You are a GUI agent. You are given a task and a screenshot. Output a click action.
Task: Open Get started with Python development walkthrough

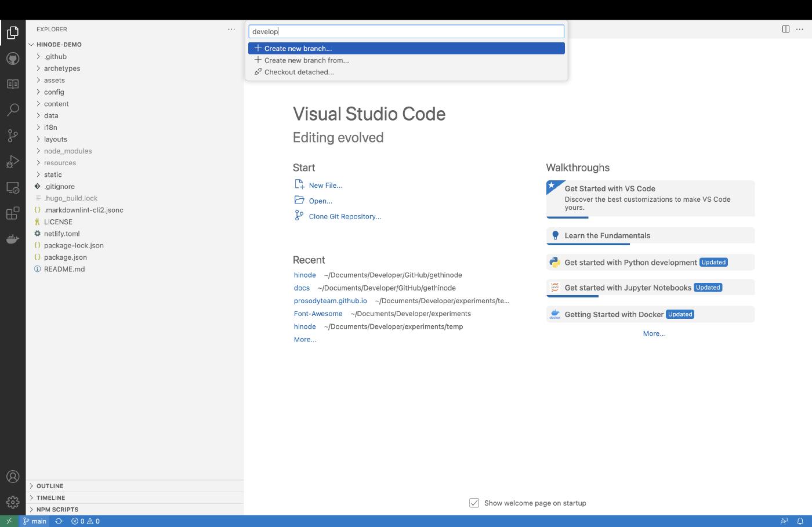click(x=650, y=262)
